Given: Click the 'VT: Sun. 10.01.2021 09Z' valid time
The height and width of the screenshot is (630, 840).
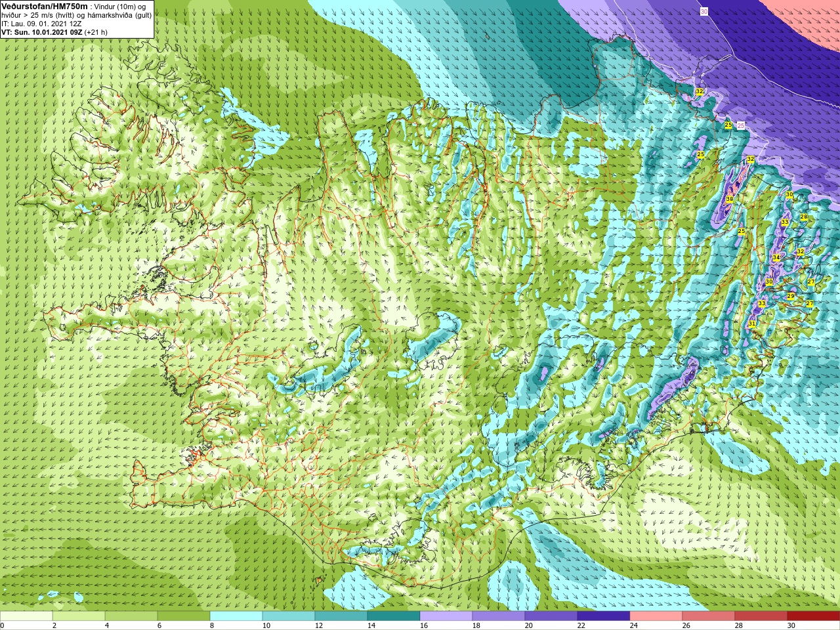Looking at the screenshot, I should click(x=41, y=32).
